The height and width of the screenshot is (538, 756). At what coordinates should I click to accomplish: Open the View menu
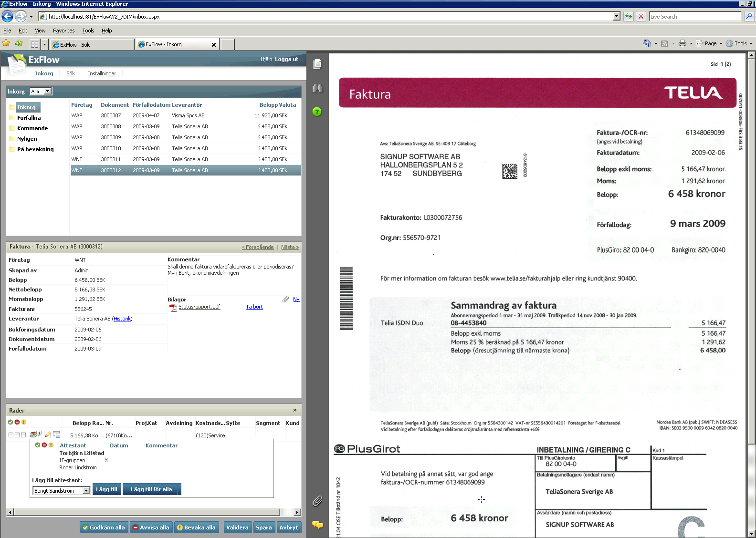coord(40,31)
